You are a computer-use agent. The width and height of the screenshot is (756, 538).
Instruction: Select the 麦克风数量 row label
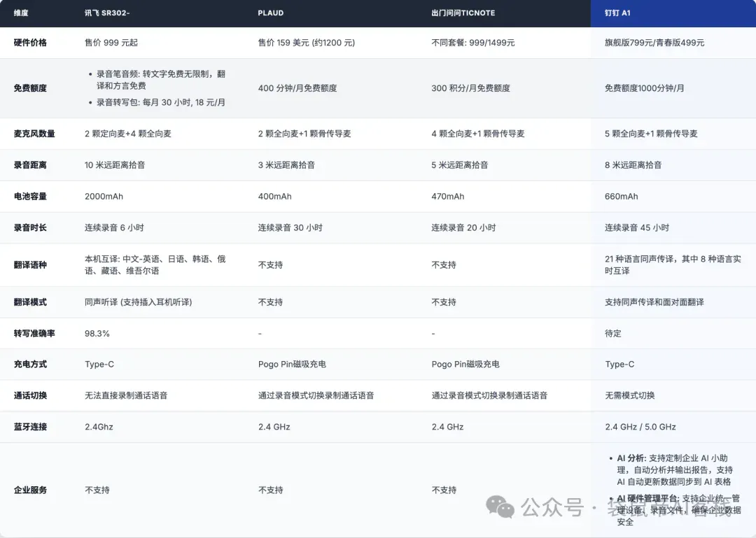point(34,134)
